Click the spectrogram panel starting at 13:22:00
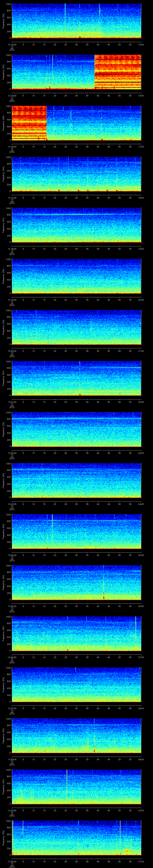Image resolution: width=153 pixels, height=868 pixels. click(76, 429)
